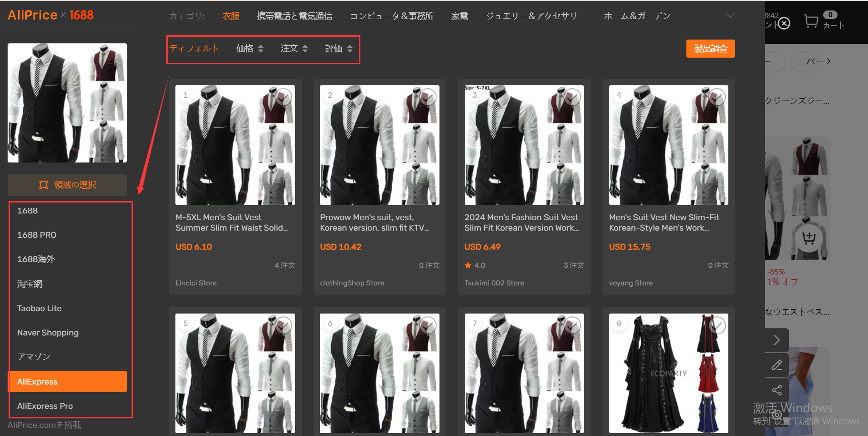The image size is (868, 436).
Task: Toggle select circle on product 1
Action: coord(283,97)
